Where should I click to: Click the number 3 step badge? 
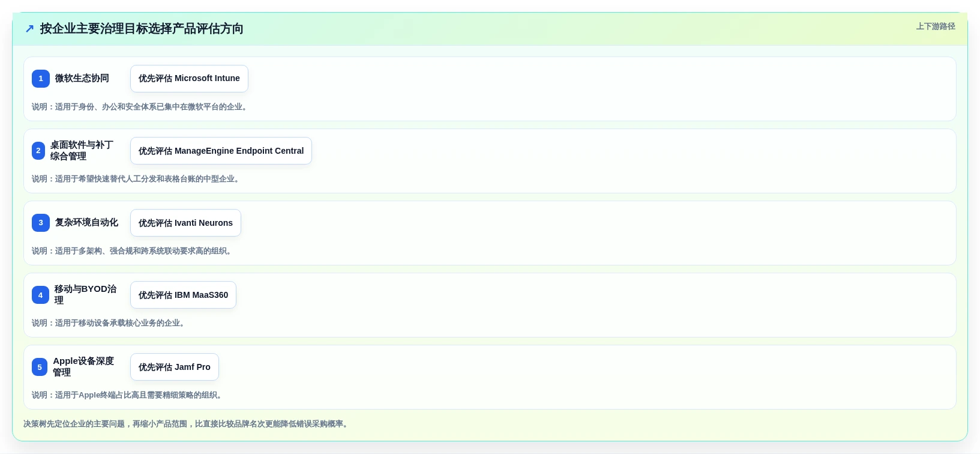coord(41,223)
